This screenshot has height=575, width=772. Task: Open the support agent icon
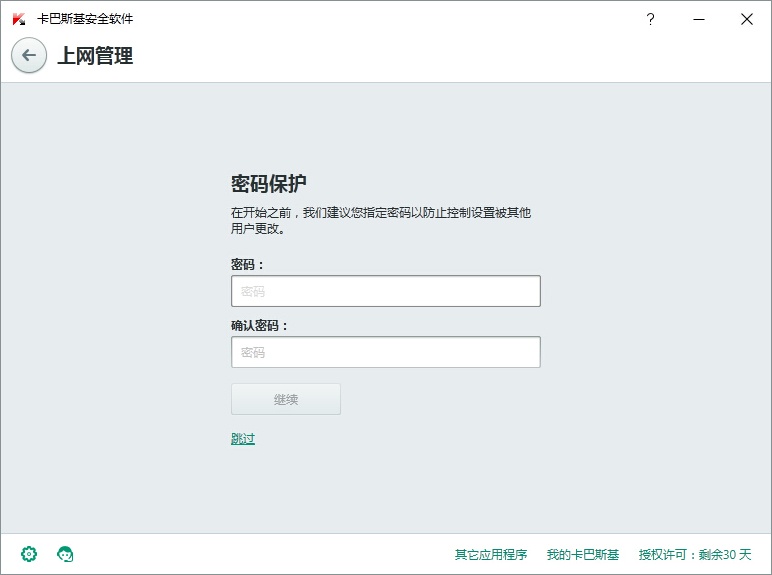pyautogui.click(x=65, y=554)
